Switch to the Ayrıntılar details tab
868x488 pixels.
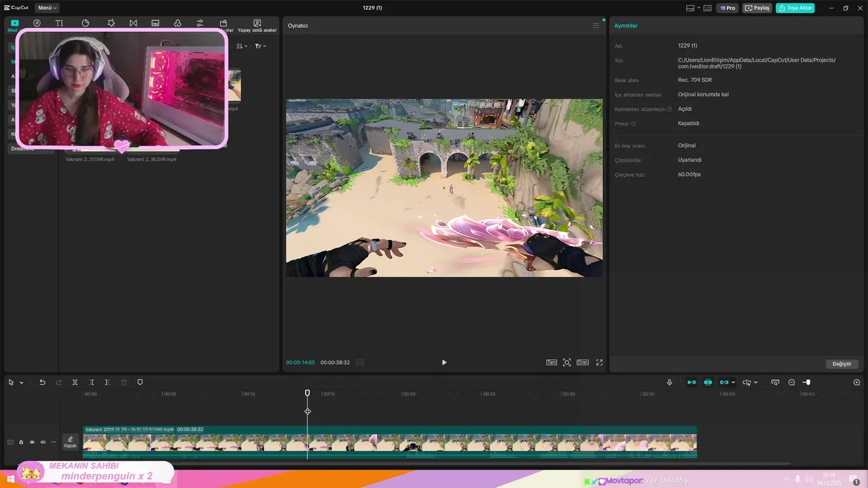pos(626,26)
